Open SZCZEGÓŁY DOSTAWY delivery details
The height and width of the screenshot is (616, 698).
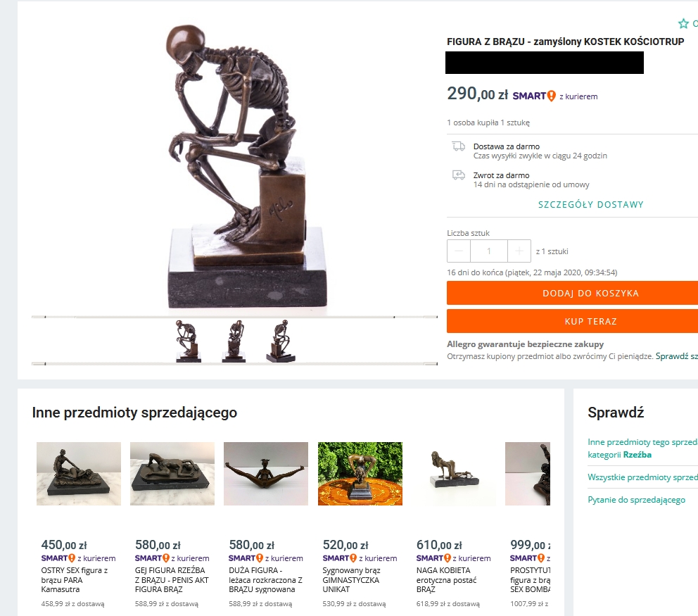point(591,204)
